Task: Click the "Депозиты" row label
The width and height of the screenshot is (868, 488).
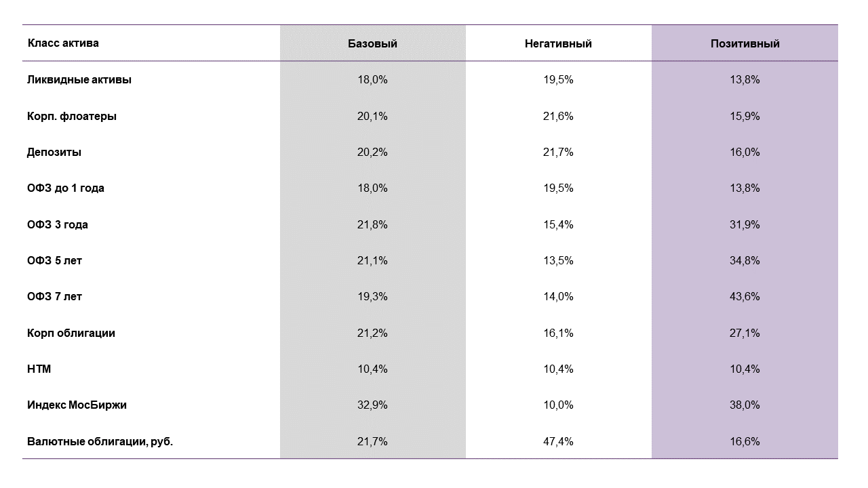Action: (54, 152)
